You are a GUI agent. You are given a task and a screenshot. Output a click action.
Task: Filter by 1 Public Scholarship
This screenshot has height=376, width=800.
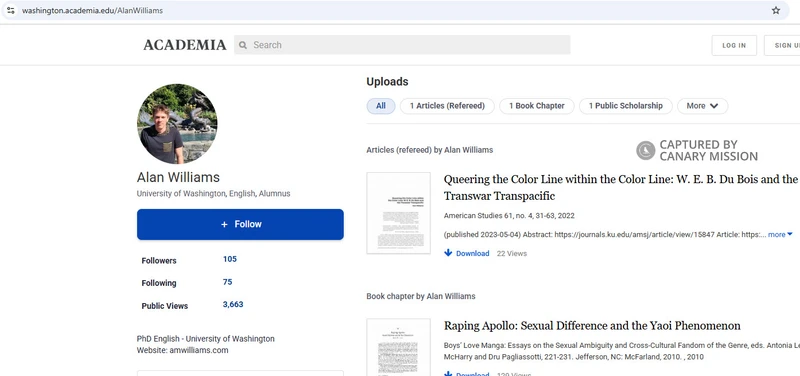pos(626,106)
